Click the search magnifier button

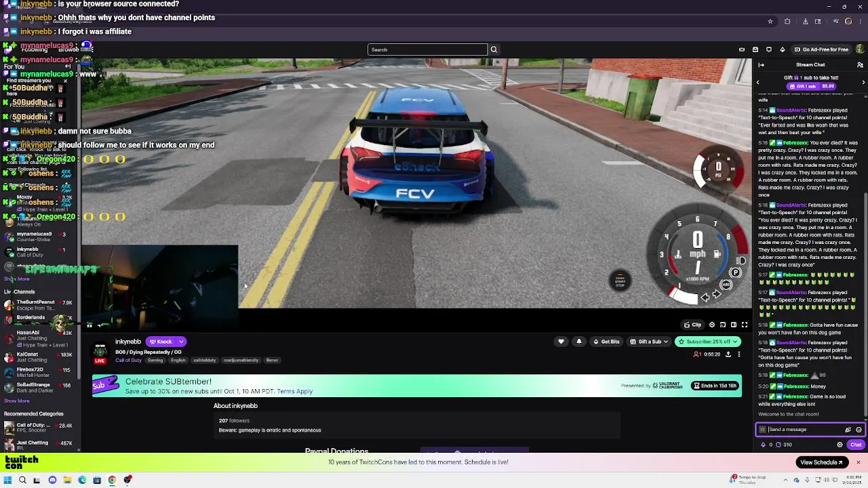494,49
